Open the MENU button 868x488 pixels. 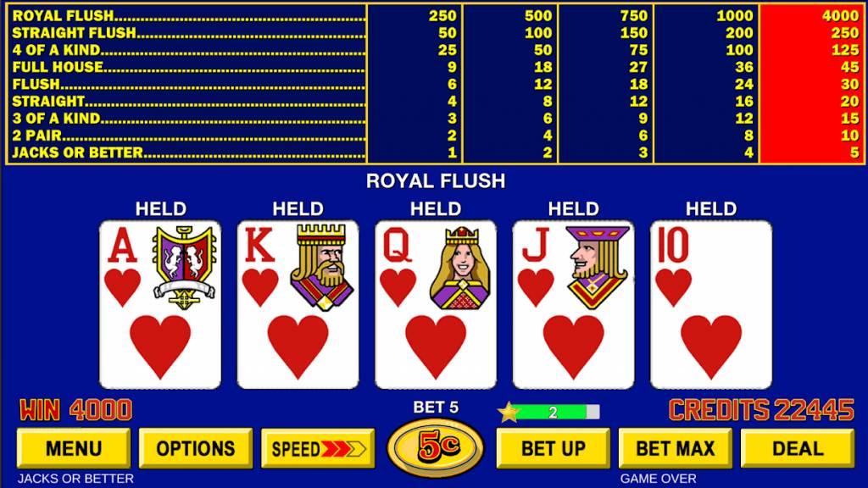74,449
